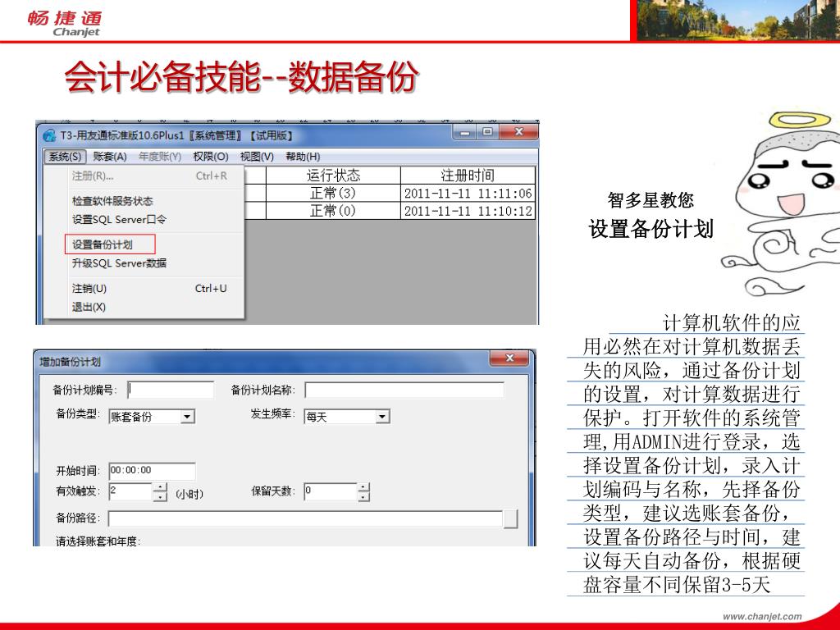Increase 有效触发 hours with up arrow
Image resolution: width=840 pixels, height=630 pixels.
point(160,487)
